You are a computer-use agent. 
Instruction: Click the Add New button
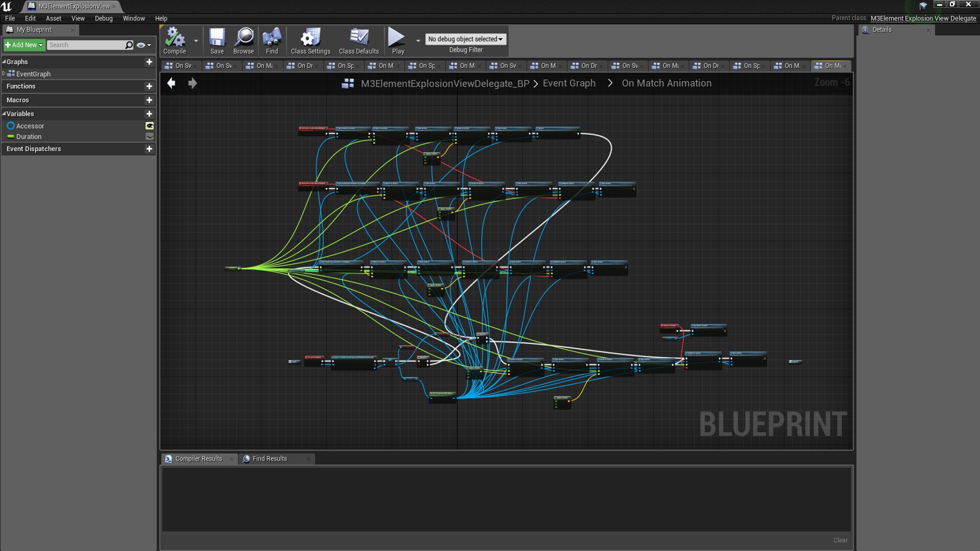(23, 45)
